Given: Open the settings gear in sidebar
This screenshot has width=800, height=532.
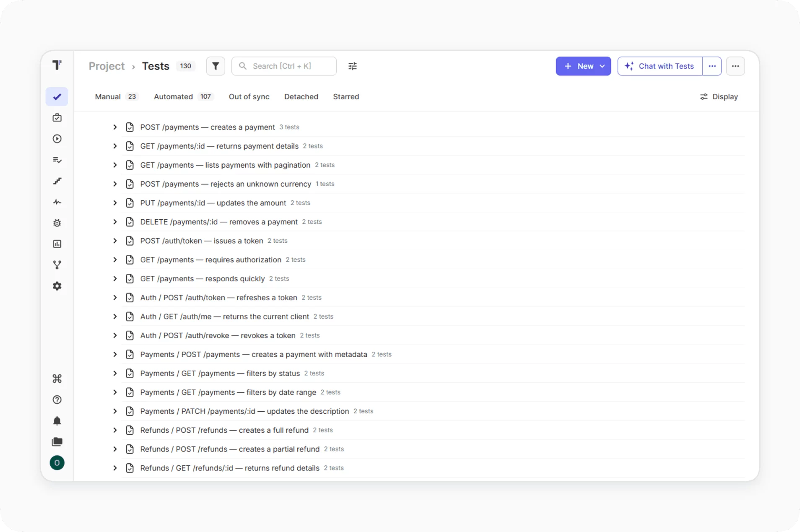Looking at the screenshot, I should (57, 286).
